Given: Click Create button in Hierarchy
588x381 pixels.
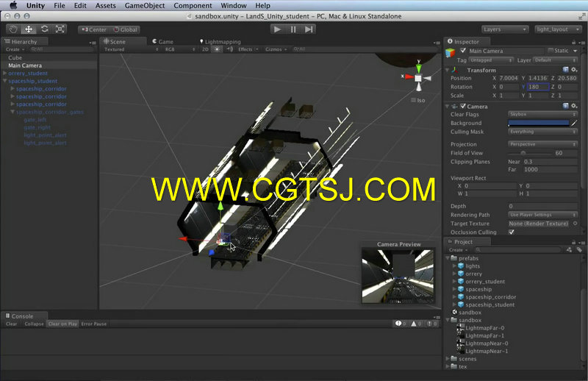Looking at the screenshot, I should click(15, 49).
